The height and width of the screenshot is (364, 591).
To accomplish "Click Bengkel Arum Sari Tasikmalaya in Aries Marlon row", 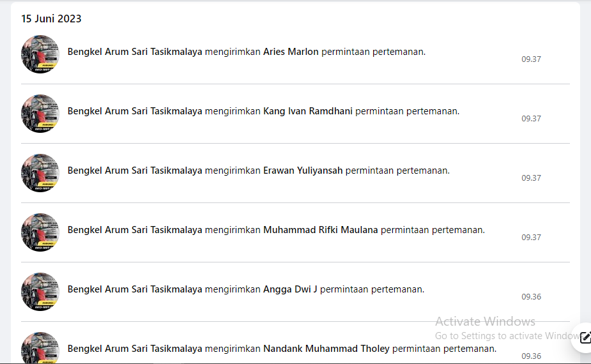I will (135, 52).
